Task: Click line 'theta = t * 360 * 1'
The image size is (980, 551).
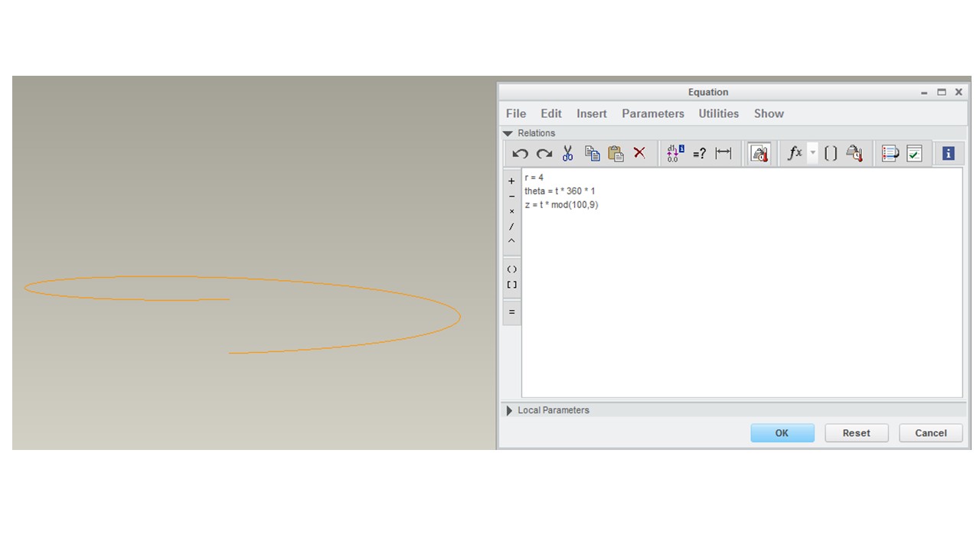Action: [560, 191]
